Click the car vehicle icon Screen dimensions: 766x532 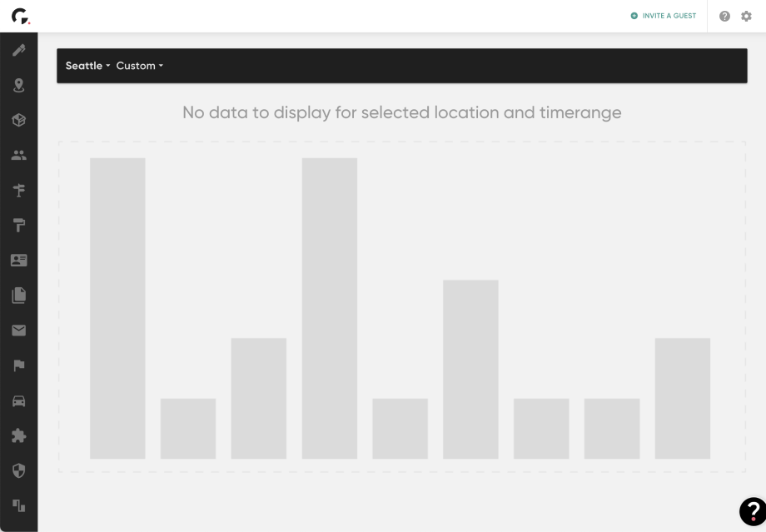click(x=18, y=400)
